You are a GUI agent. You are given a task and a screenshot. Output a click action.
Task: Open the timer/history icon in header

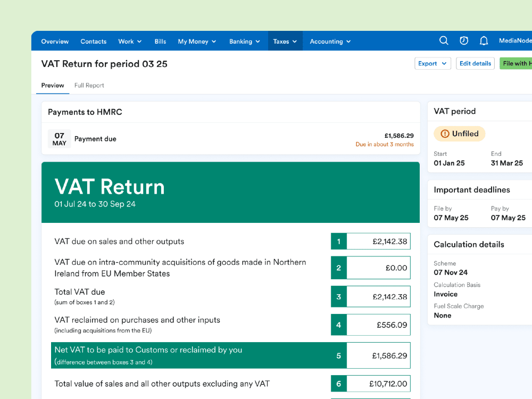tap(463, 40)
